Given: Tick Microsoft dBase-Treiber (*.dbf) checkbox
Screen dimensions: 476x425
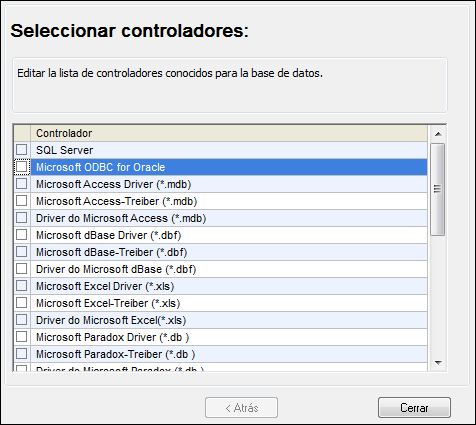Looking at the screenshot, I should click(22, 252).
